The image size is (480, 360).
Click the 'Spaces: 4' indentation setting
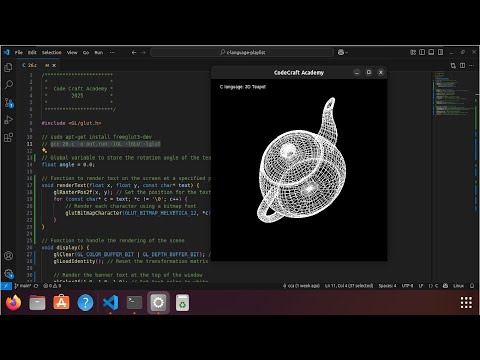tap(387, 286)
